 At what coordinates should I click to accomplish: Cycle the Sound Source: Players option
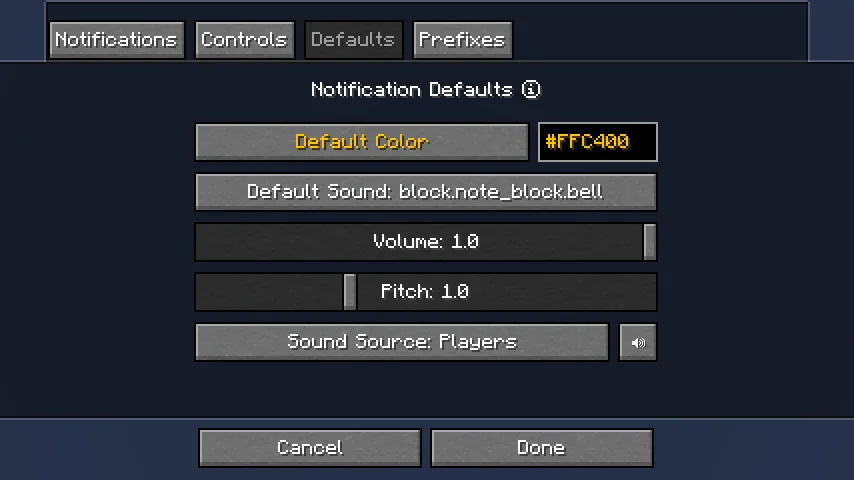click(x=402, y=342)
